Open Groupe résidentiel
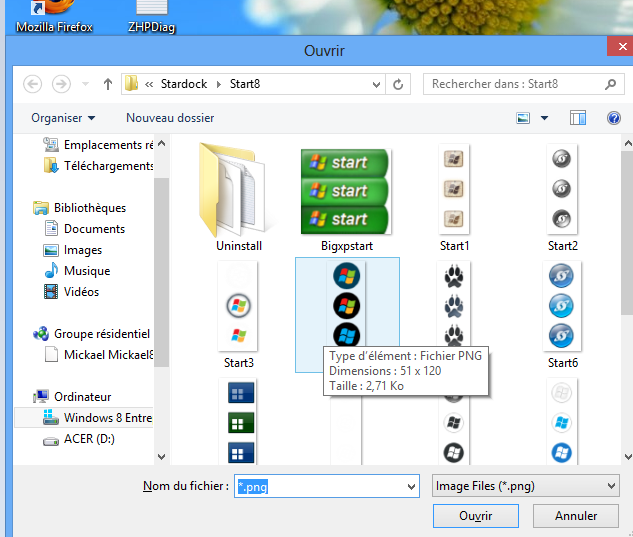 [92, 334]
